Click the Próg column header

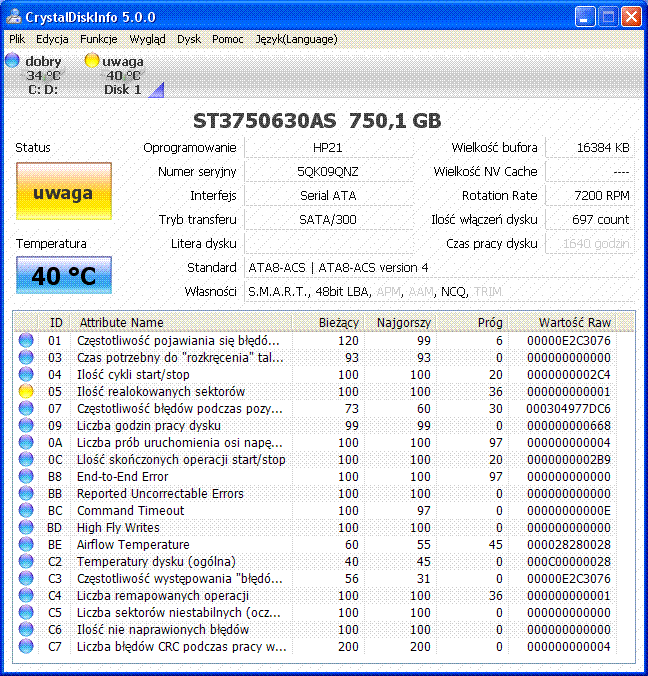tap(472, 322)
